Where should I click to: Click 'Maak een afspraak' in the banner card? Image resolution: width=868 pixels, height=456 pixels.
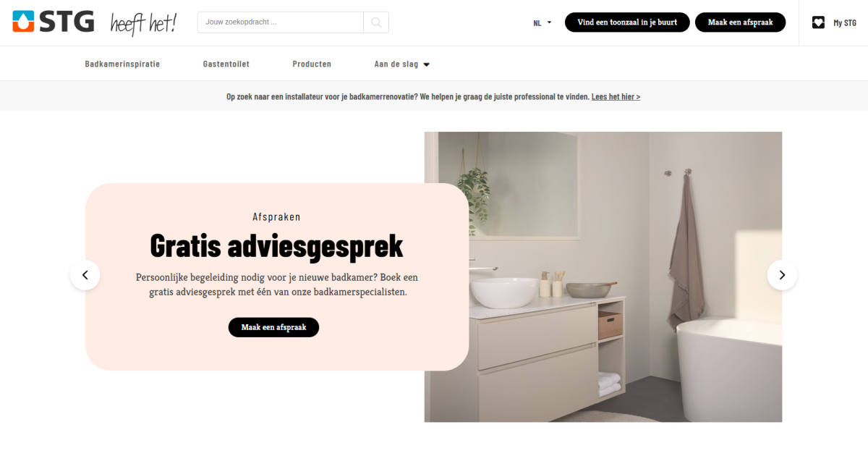(x=273, y=327)
